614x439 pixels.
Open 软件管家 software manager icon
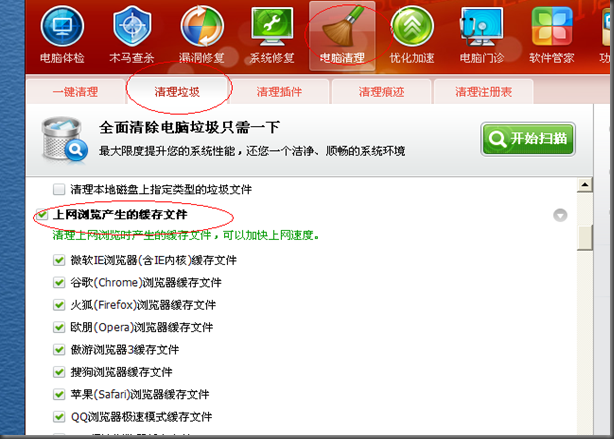coord(552,34)
